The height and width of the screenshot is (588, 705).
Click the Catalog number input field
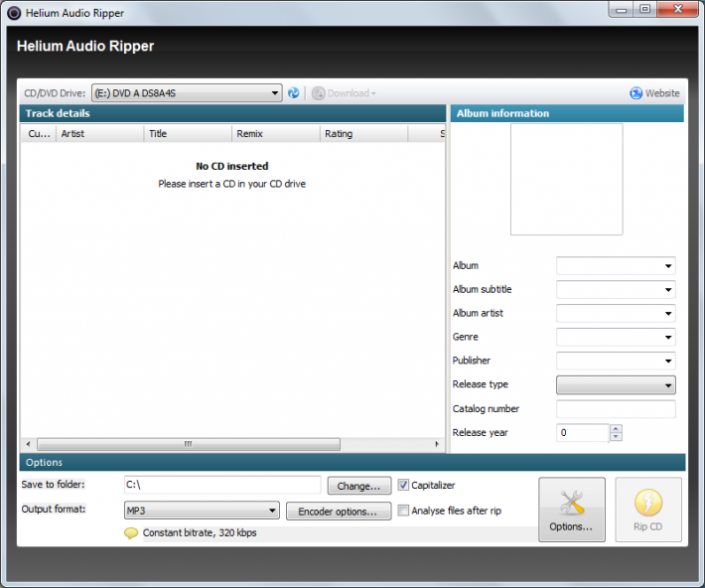(x=616, y=409)
